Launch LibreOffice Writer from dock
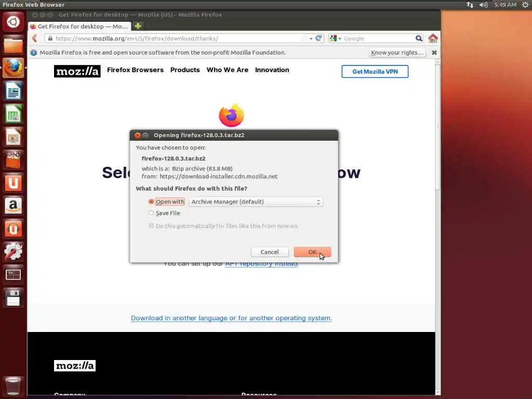Image resolution: width=532 pixels, height=399 pixels. pos(13,91)
